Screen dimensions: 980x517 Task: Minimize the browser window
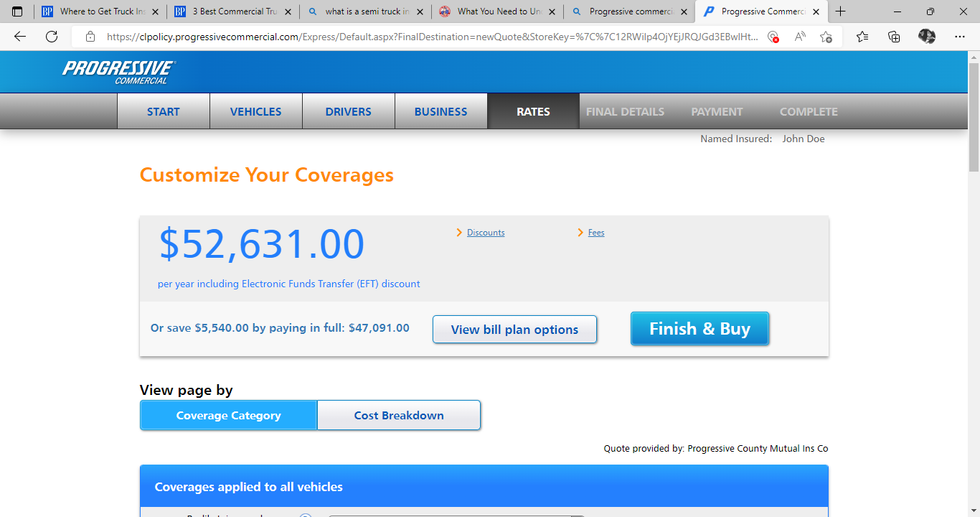(x=897, y=11)
